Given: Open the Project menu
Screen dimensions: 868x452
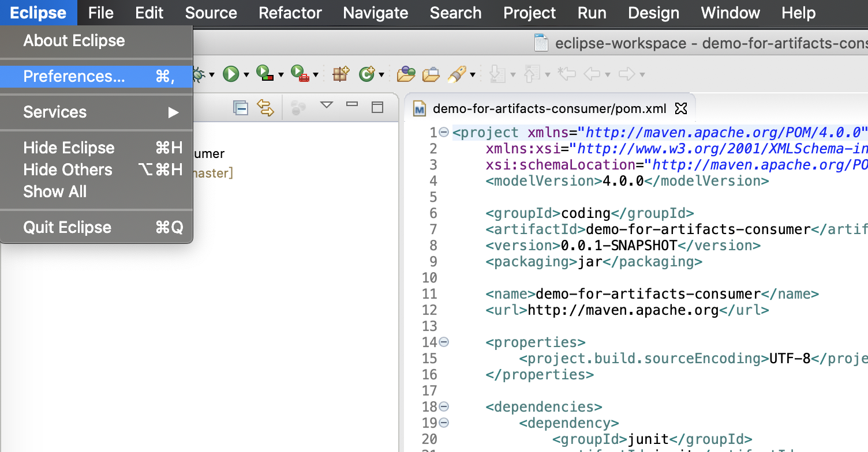Looking at the screenshot, I should coord(530,13).
